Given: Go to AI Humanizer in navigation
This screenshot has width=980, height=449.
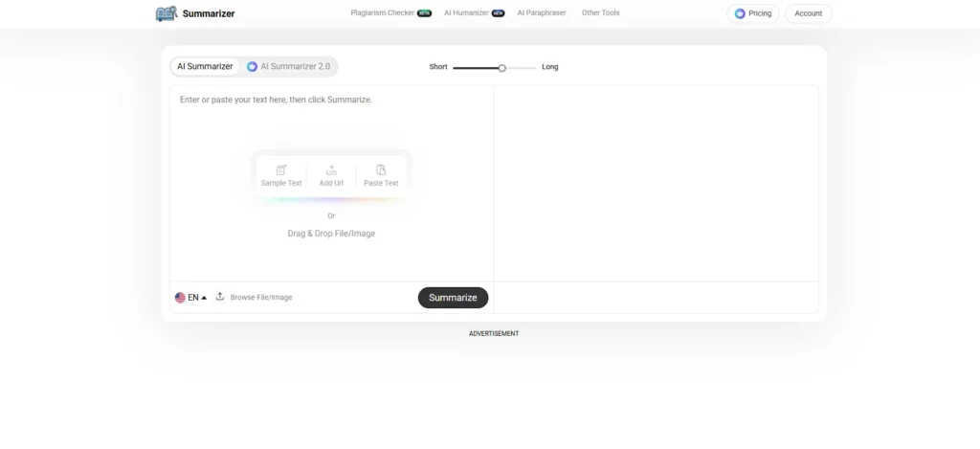Looking at the screenshot, I should [469, 13].
